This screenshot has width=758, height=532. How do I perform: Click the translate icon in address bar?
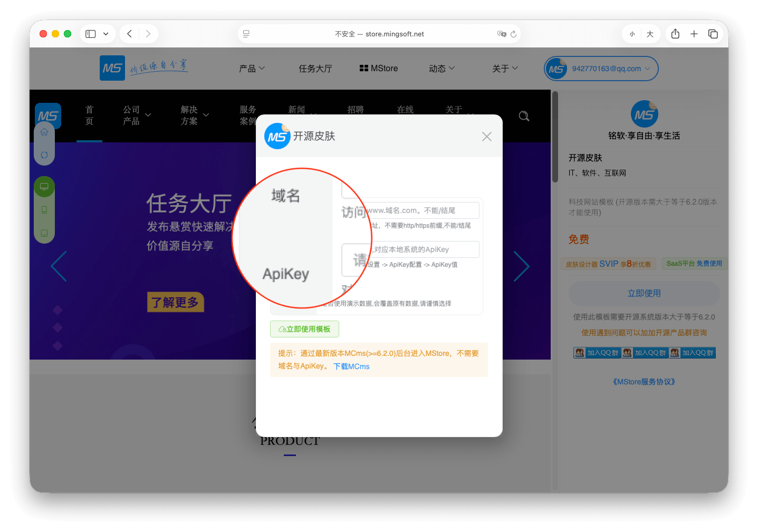click(x=502, y=34)
